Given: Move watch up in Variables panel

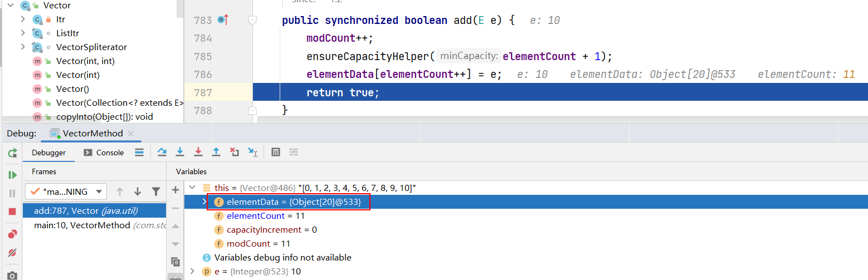Looking at the screenshot, I should tap(175, 226).
